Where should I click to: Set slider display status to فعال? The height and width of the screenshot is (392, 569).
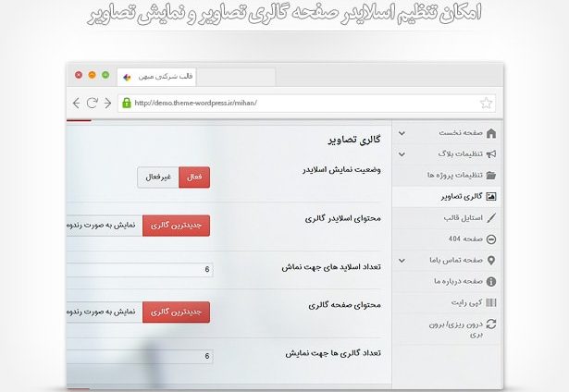194,178
